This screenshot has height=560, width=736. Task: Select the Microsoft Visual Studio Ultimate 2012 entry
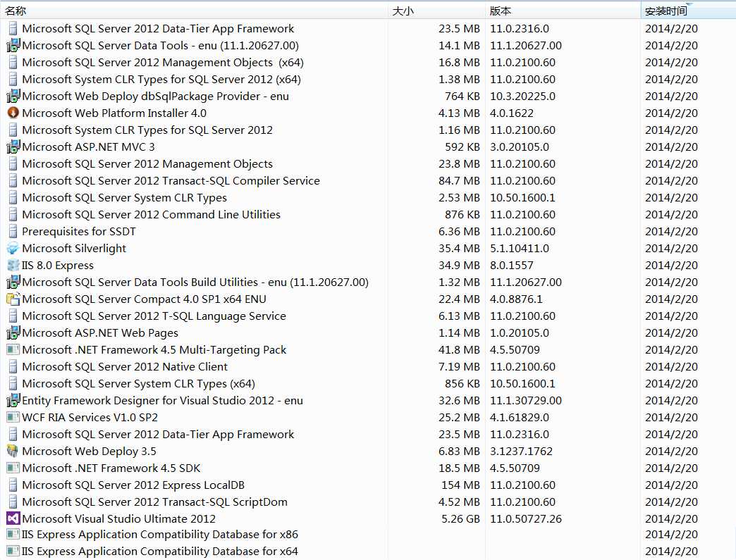(x=118, y=518)
